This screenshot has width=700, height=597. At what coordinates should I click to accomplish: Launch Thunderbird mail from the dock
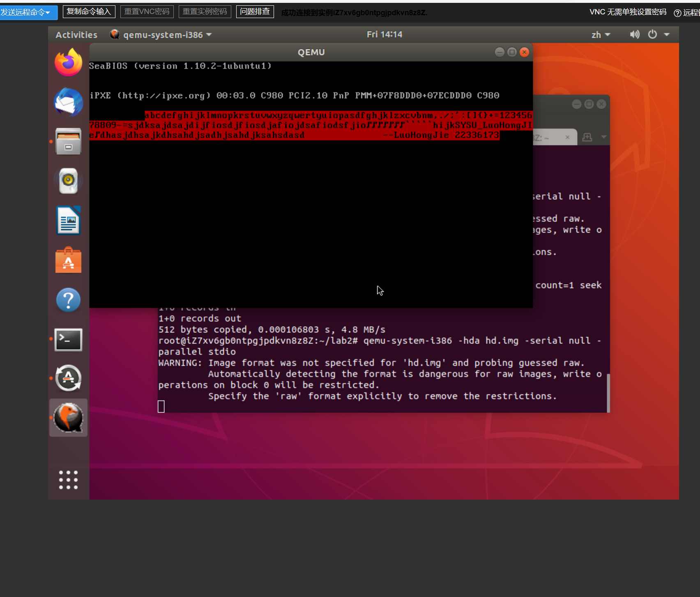point(68,101)
